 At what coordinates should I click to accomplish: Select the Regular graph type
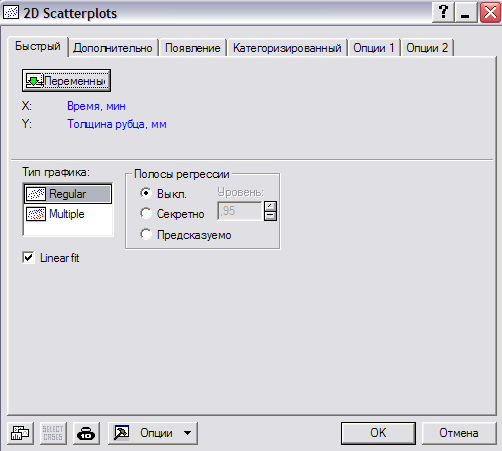point(68,194)
